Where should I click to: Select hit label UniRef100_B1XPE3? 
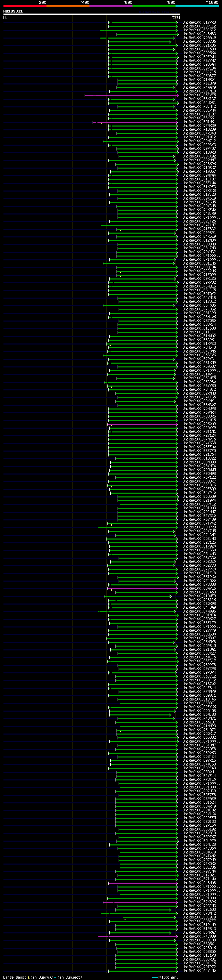[199, 344]
